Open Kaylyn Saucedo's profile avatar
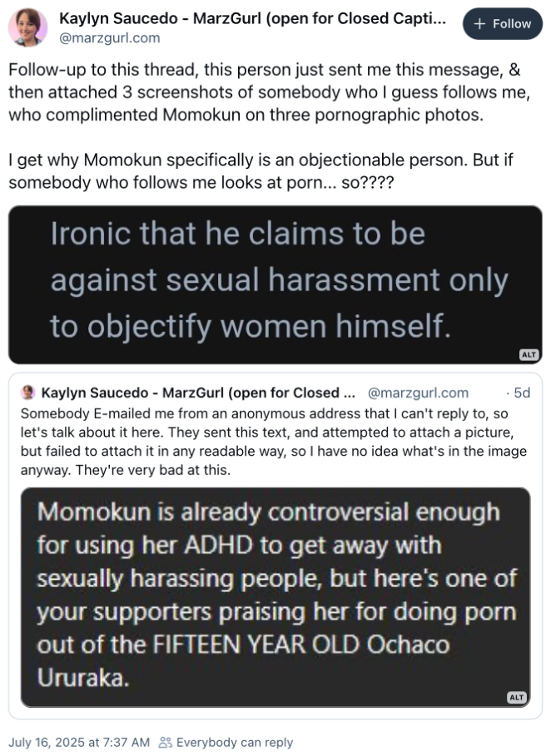This screenshot has width=556, height=756. [x=28, y=27]
